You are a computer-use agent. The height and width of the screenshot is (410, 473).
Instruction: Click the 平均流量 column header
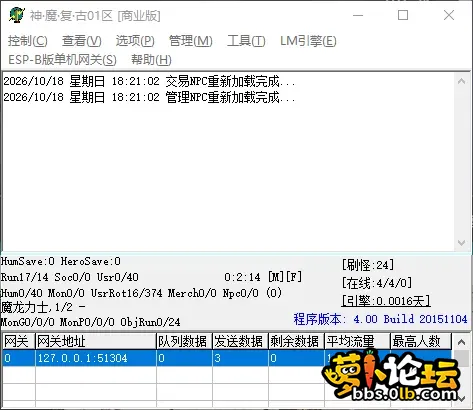357,341
